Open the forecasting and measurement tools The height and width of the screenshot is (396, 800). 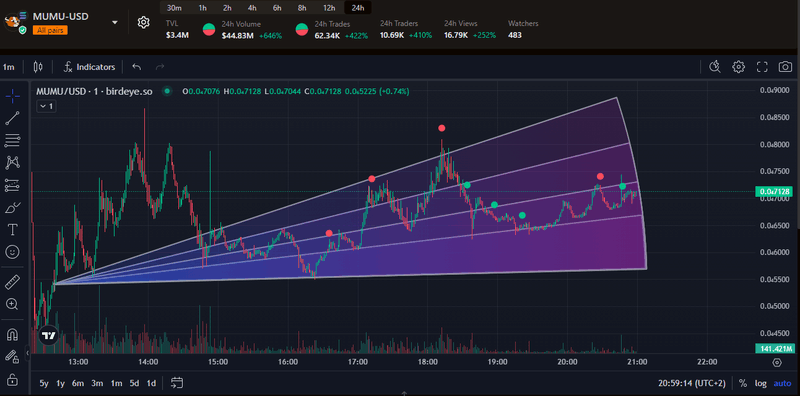click(12, 185)
